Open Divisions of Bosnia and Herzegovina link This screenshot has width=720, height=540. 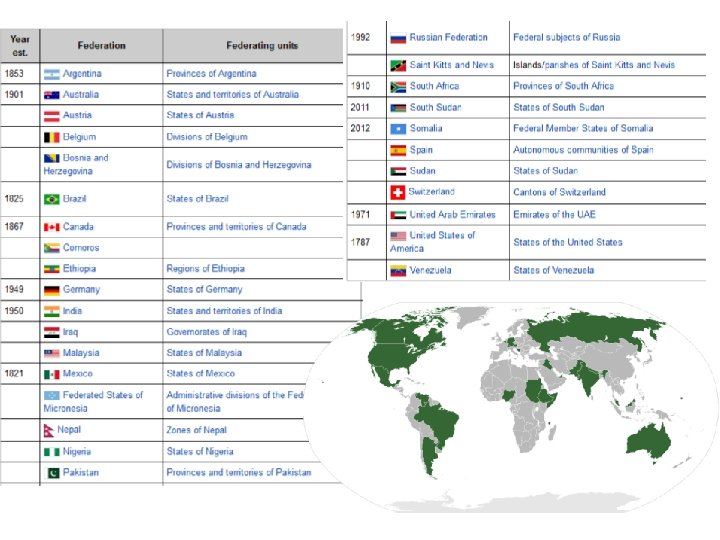(x=239, y=165)
